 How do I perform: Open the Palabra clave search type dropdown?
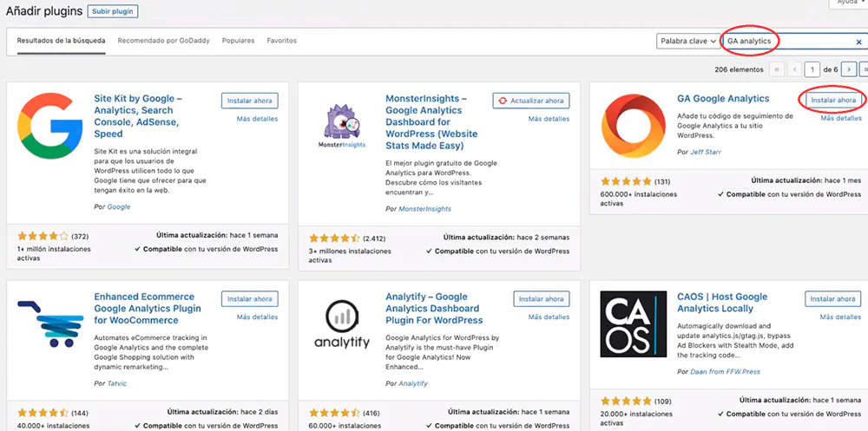tap(688, 42)
